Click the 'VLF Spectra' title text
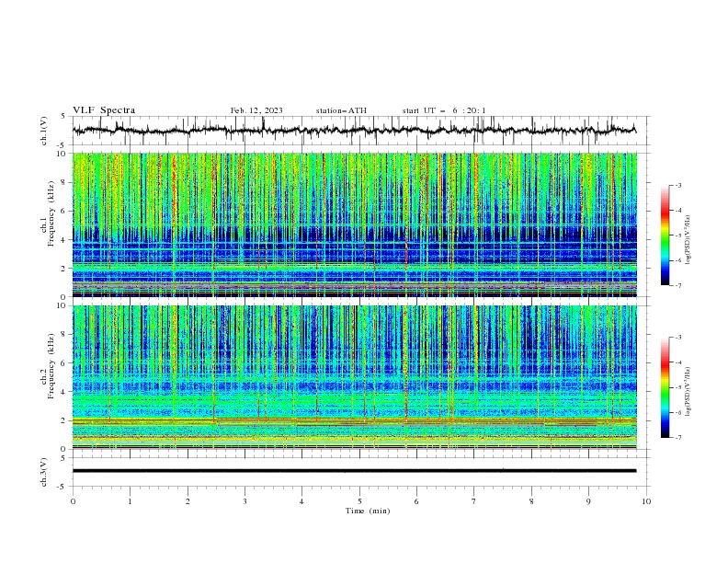This screenshot has width=728, height=563. [104, 110]
